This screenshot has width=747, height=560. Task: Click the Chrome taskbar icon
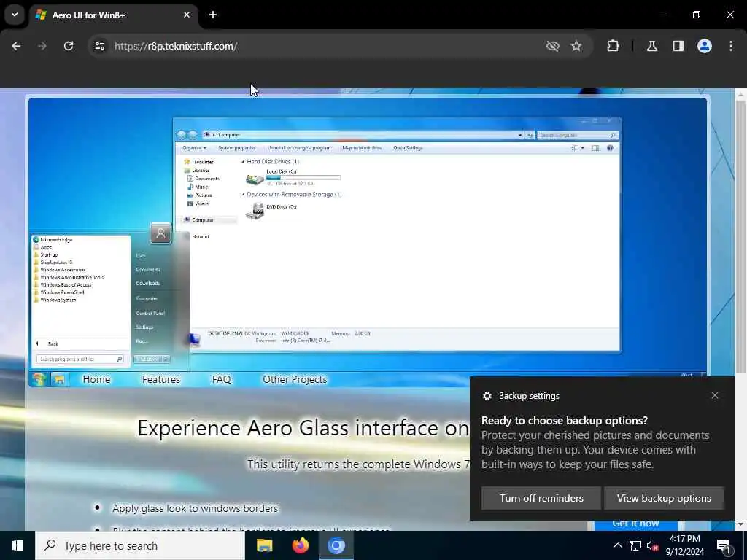tap(336, 545)
